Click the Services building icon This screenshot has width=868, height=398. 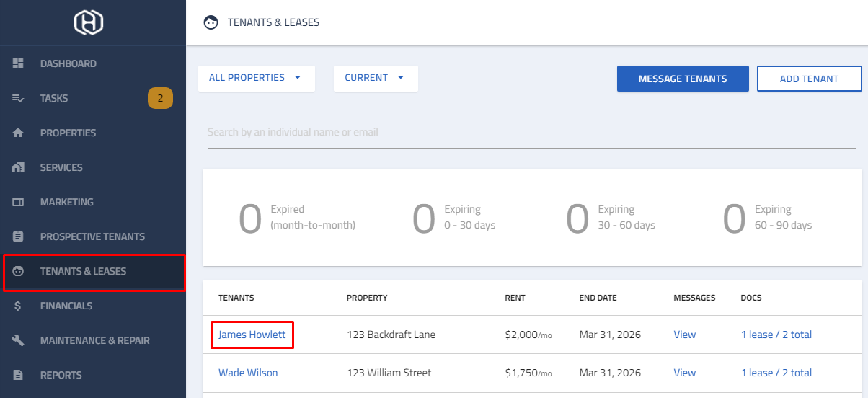click(x=19, y=167)
